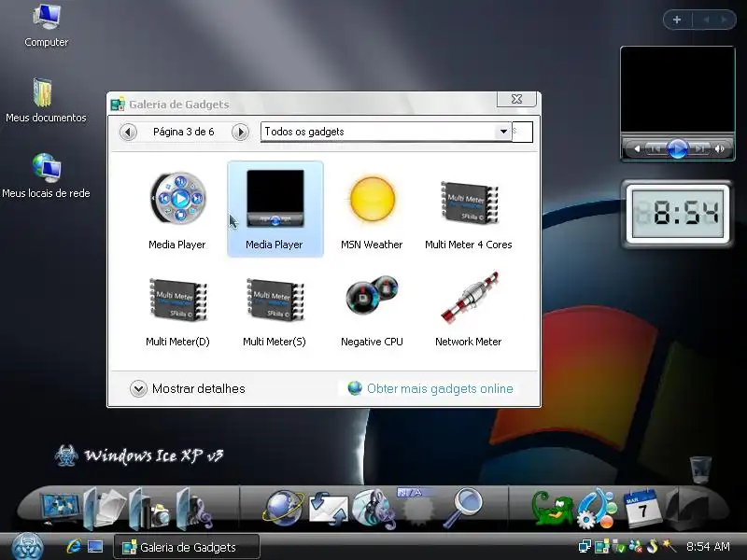
Task: Click the yellow S-shaped tray icon
Action: click(x=652, y=546)
